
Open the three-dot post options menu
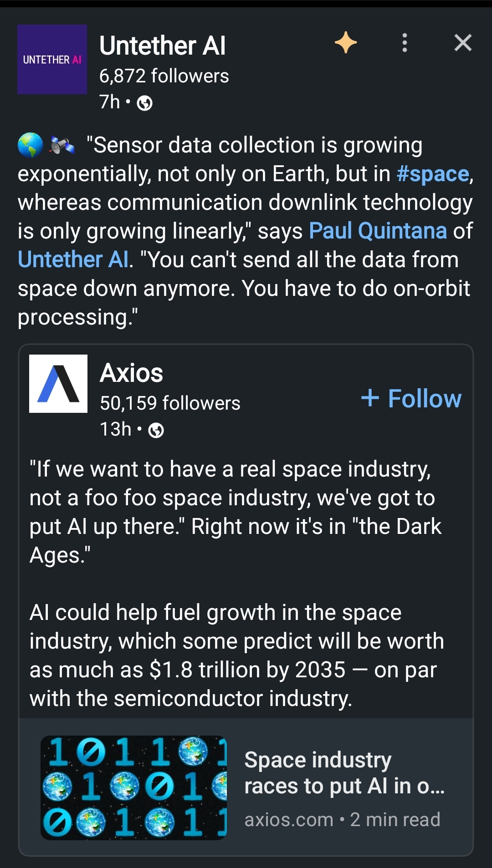point(405,43)
